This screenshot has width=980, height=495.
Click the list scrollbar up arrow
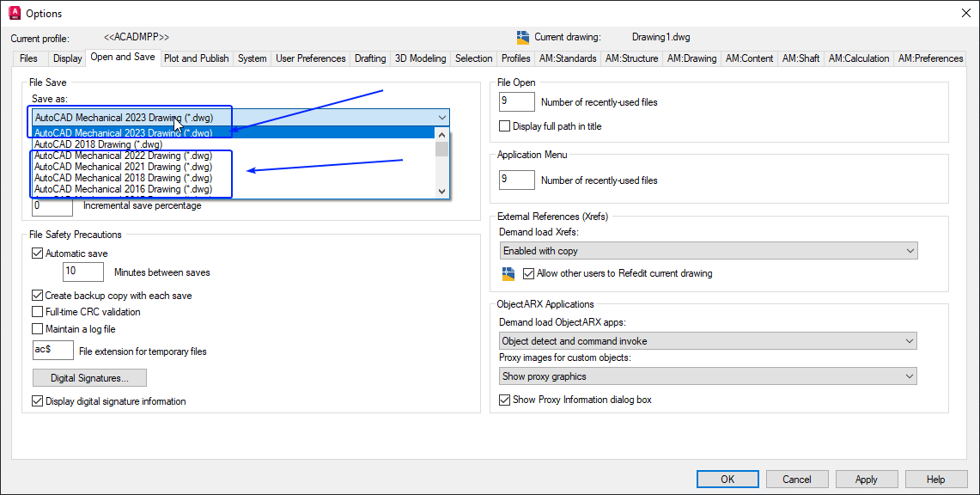click(x=441, y=134)
